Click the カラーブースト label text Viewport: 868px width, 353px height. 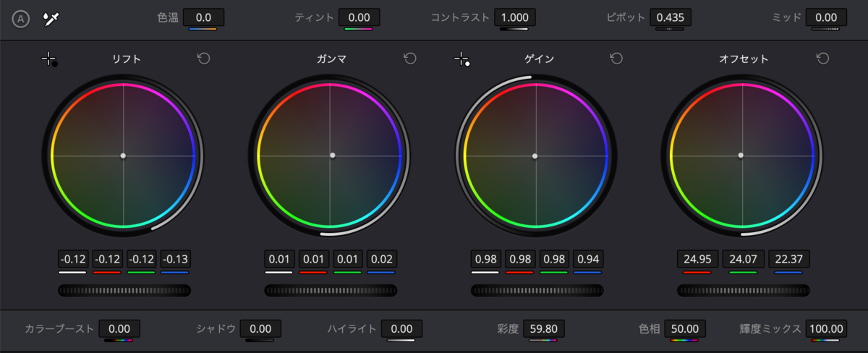[59, 329]
